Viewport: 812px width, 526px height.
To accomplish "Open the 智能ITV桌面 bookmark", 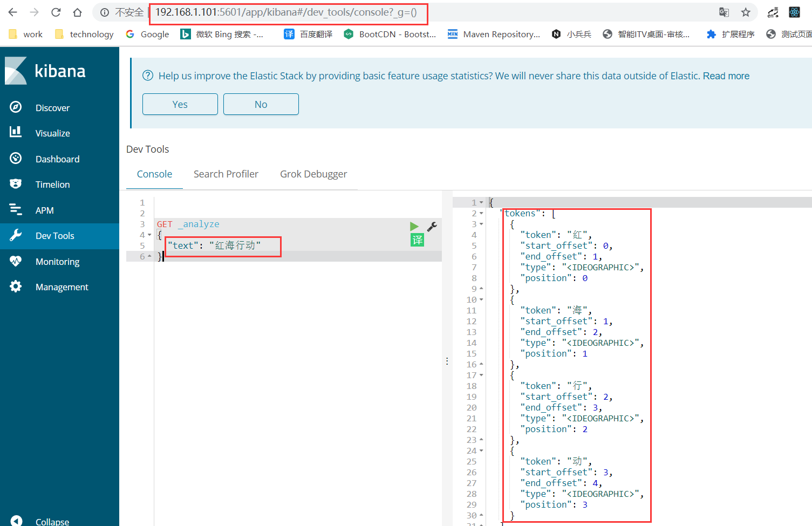I will click(x=646, y=34).
